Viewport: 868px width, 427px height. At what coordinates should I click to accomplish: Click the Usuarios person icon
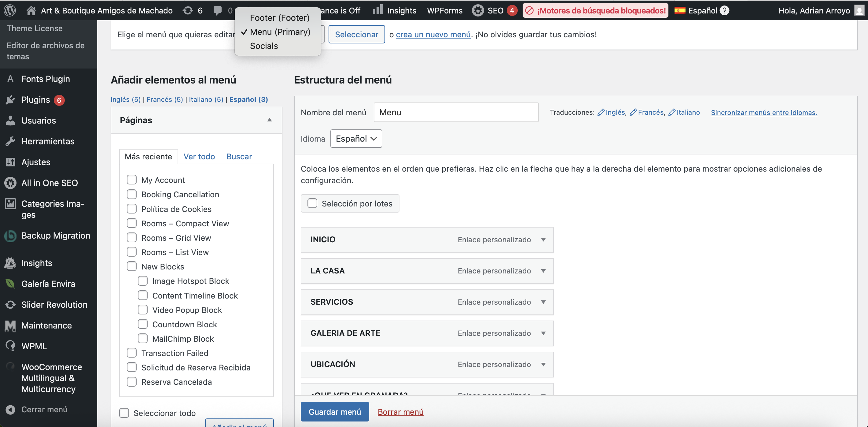click(x=10, y=121)
